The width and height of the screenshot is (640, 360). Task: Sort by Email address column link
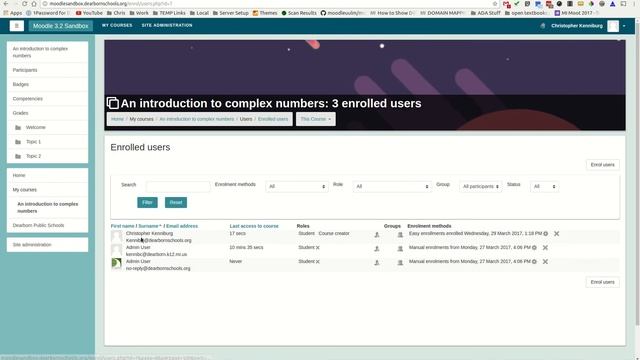point(182,226)
